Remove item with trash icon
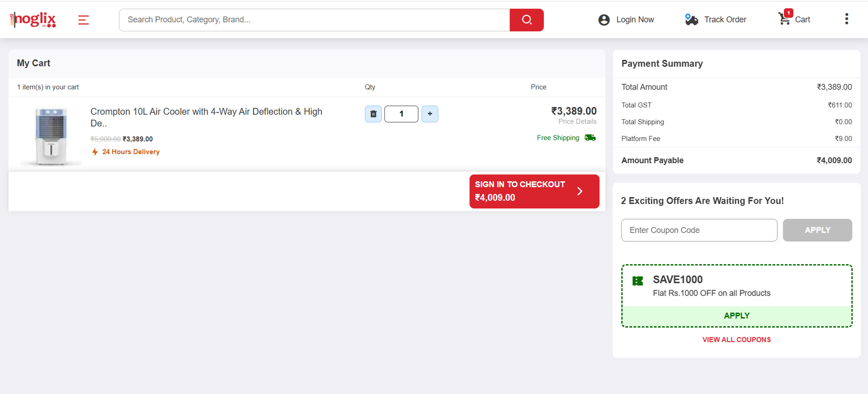 373,114
